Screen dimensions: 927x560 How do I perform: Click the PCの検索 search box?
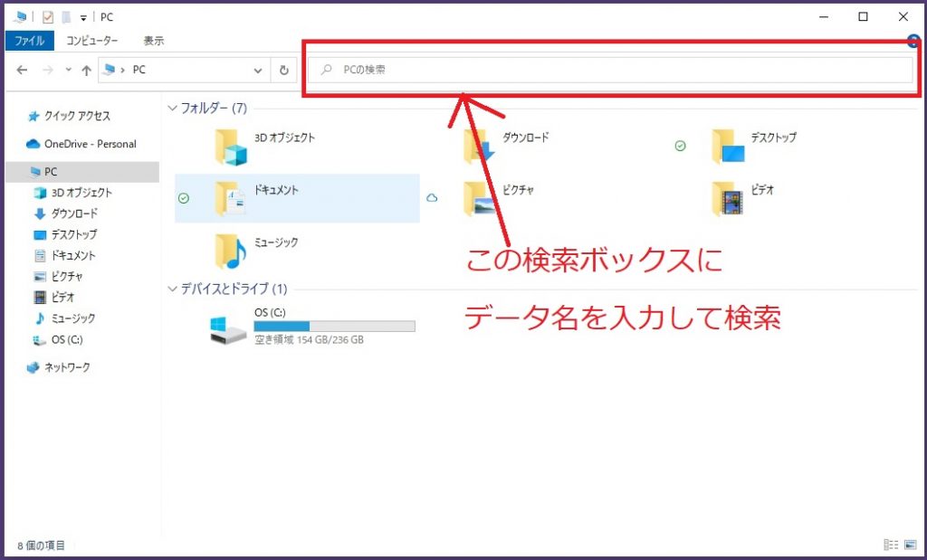pyautogui.click(x=616, y=70)
